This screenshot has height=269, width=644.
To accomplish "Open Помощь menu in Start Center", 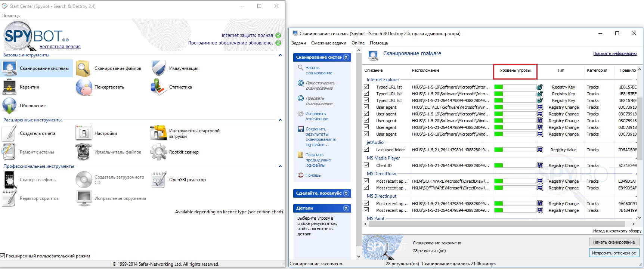I will click(x=11, y=16).
